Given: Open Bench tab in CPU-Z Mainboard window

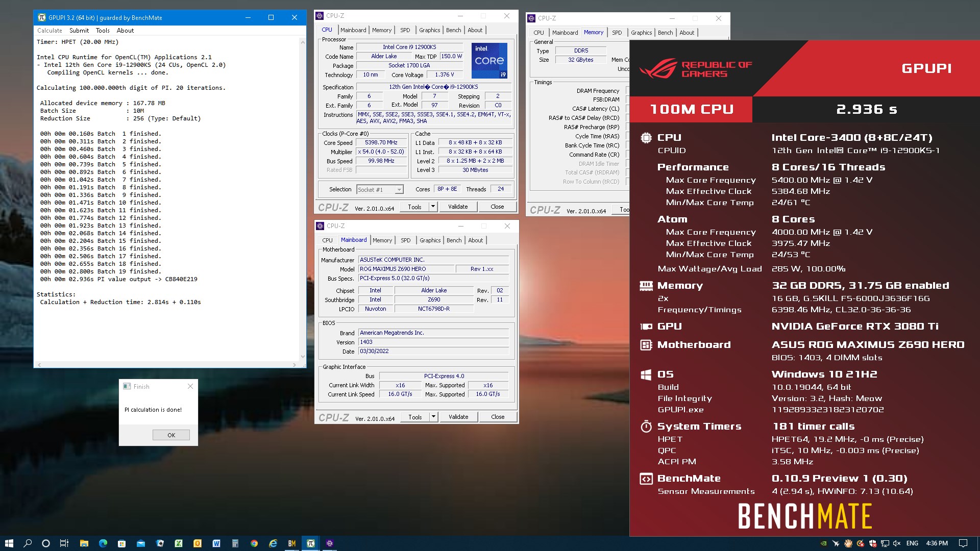Looking at the screenshot, I should pos(454,240).
